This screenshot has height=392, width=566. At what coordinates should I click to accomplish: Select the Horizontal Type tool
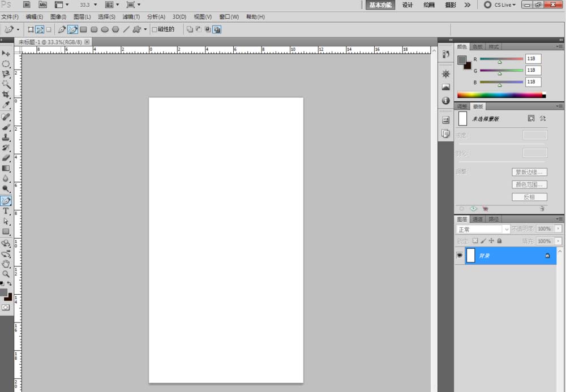[6, 211]
